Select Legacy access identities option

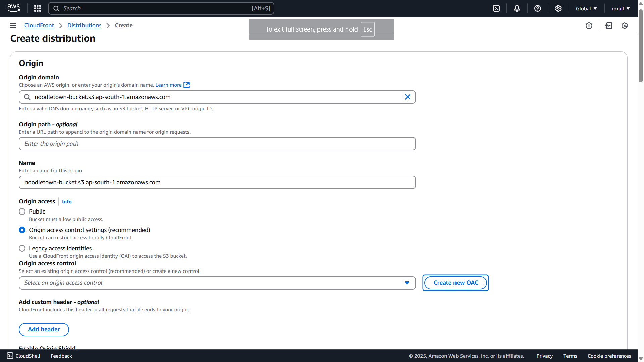(x=22, y=248)
